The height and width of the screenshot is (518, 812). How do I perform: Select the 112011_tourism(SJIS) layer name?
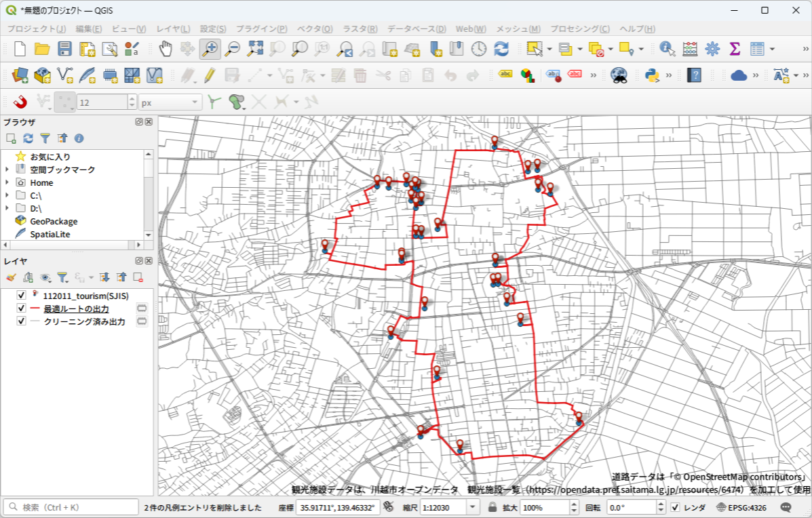[85, 296]
